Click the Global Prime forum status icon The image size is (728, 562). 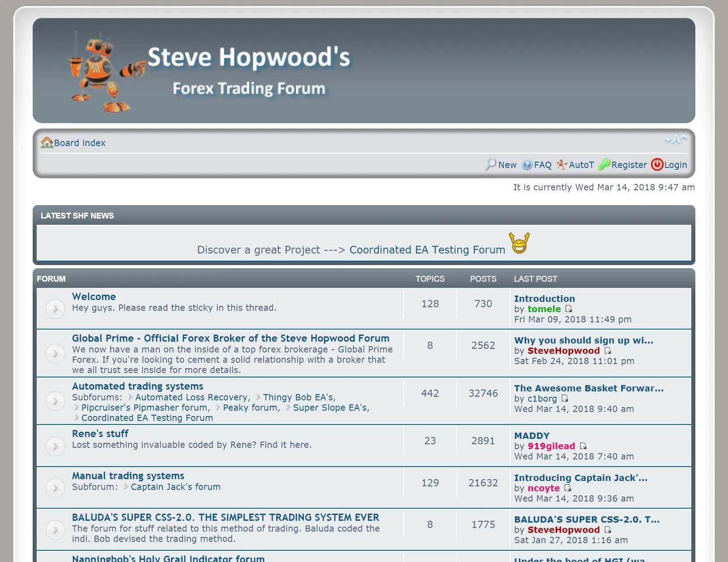pos(55,354)
